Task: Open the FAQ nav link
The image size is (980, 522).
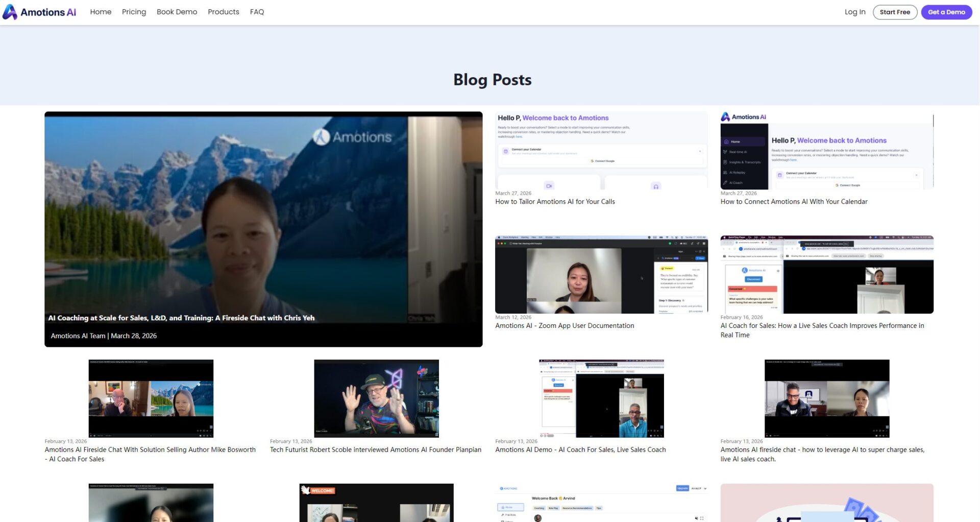Action: tap(257, 12)
